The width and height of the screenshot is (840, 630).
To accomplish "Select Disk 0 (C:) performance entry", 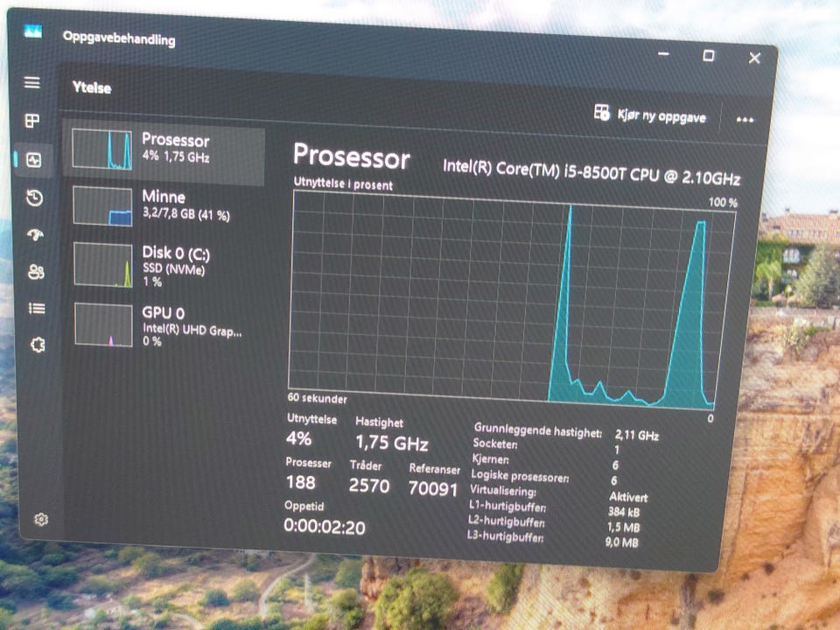I will 164,266.
